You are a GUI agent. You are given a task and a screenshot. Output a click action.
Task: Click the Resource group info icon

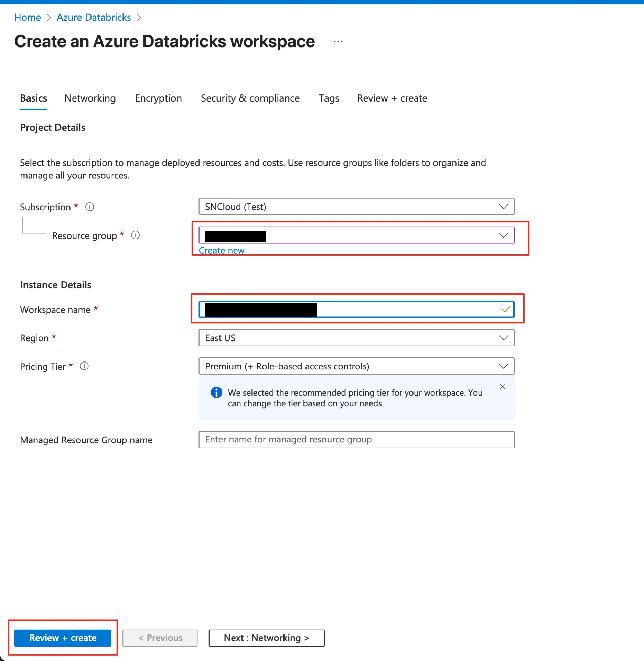pos(136,235)
